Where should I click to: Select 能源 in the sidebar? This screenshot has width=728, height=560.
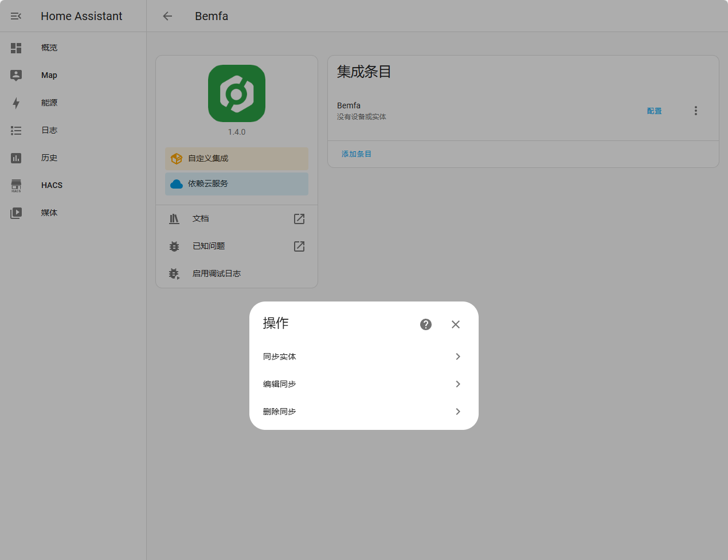(49, 103)
